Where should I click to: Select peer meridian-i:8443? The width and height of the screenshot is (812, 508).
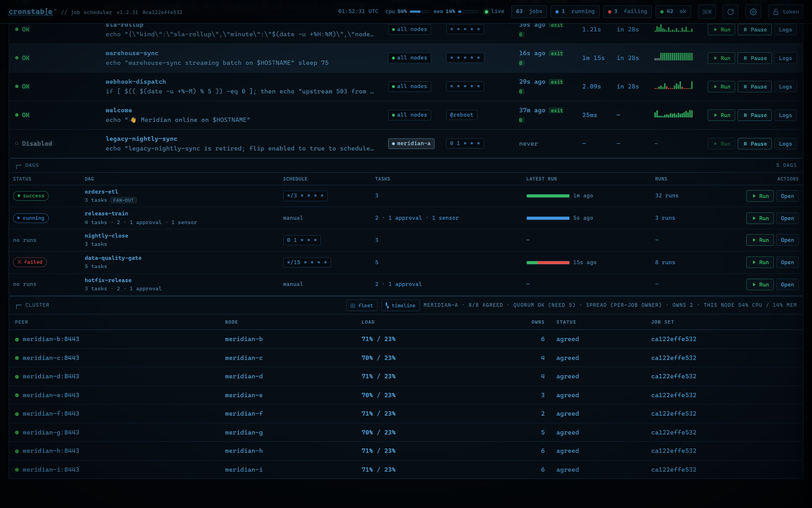coord(51,470)
